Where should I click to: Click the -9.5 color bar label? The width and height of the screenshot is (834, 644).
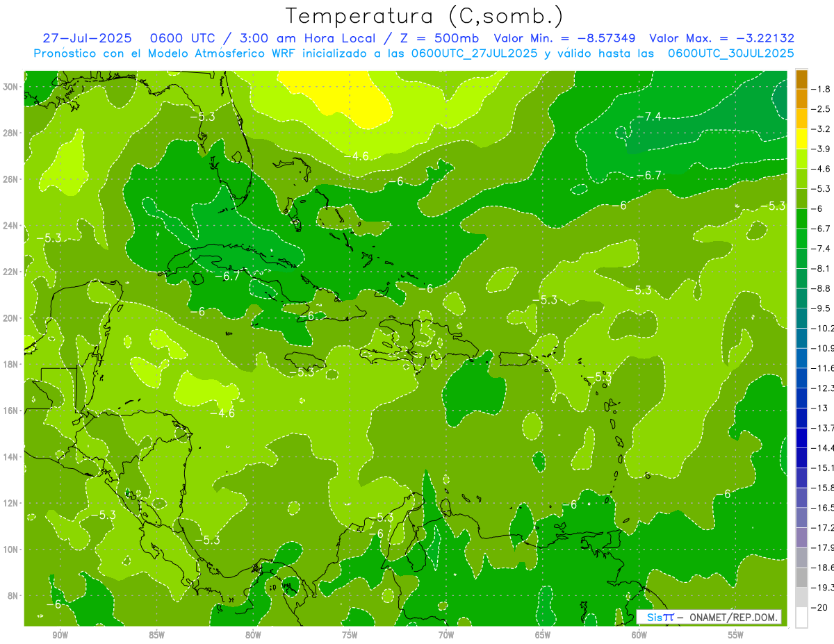(822, 308)
